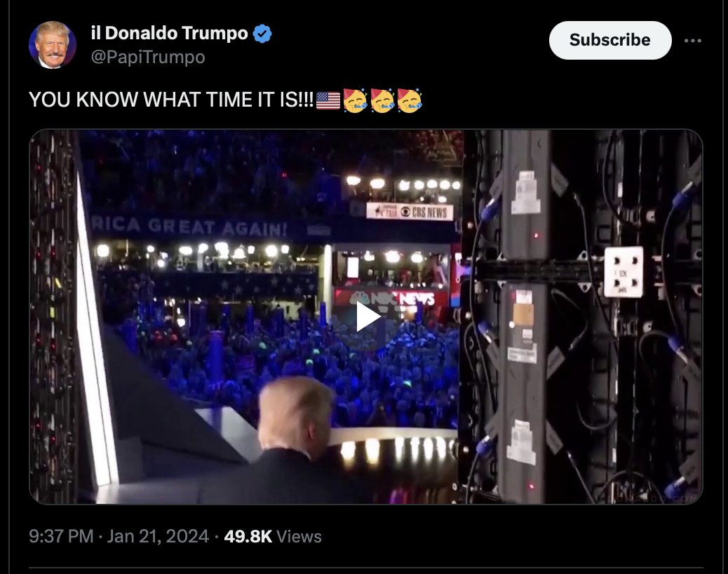Visit the @PapiTrumpo handle link
The image size is (728, 574).
pos(148,57)
